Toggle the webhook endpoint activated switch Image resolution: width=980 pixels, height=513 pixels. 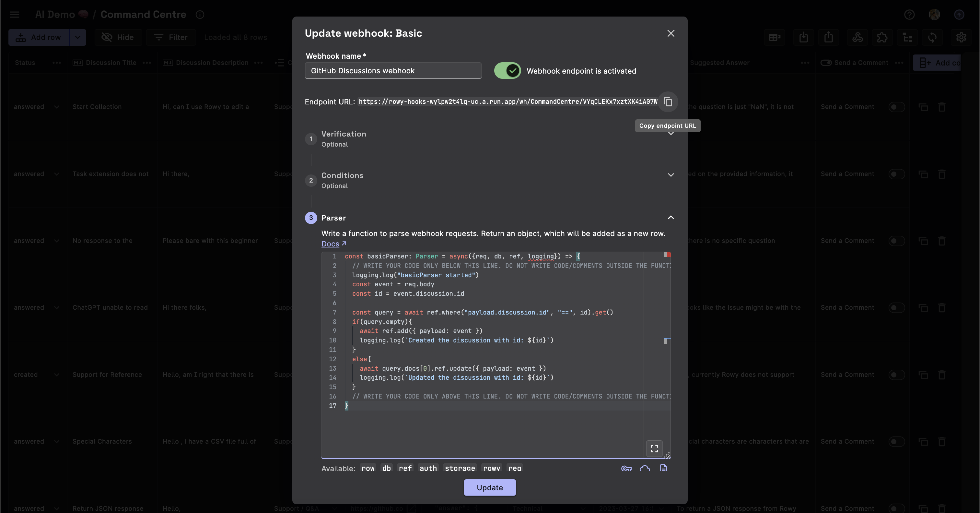click(x=507, y=71)
